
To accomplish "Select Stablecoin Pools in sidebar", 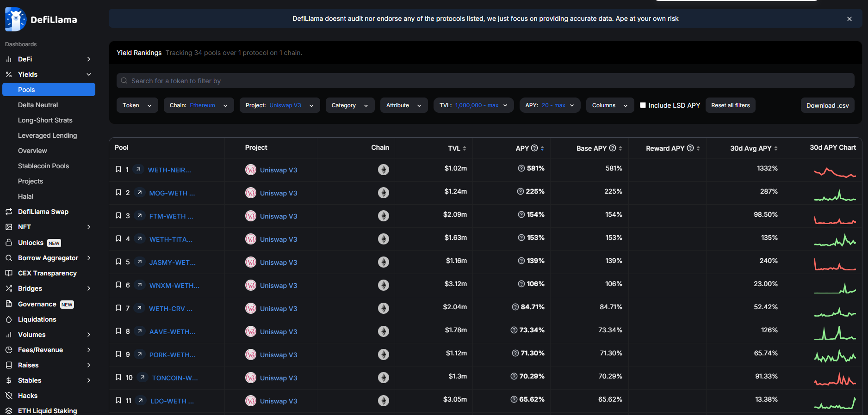I will coord(43,166).
